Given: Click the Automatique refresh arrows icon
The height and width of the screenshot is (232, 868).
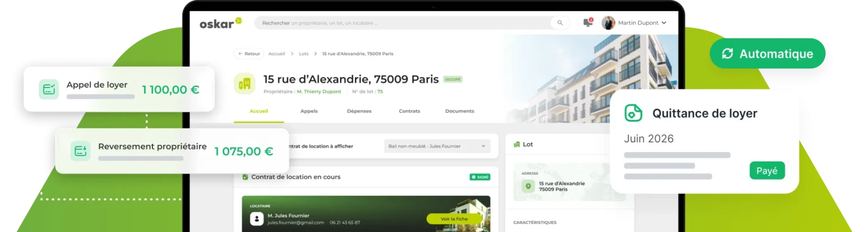Looking at the screenshot, I should [727, 53].
